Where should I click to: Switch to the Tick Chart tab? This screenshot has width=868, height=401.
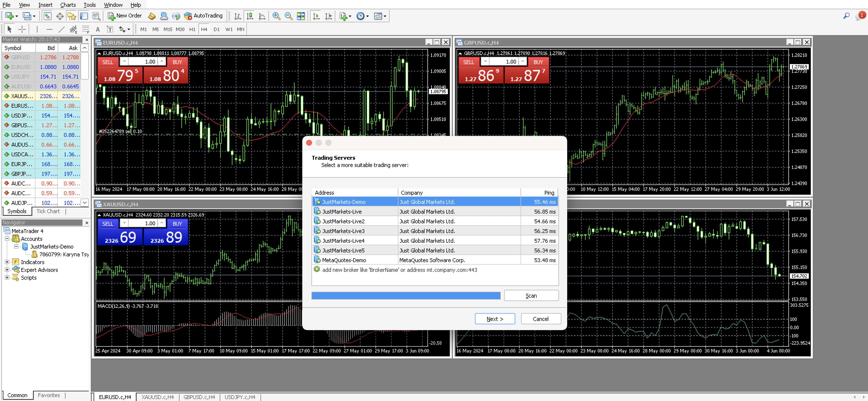coord(48,211)
